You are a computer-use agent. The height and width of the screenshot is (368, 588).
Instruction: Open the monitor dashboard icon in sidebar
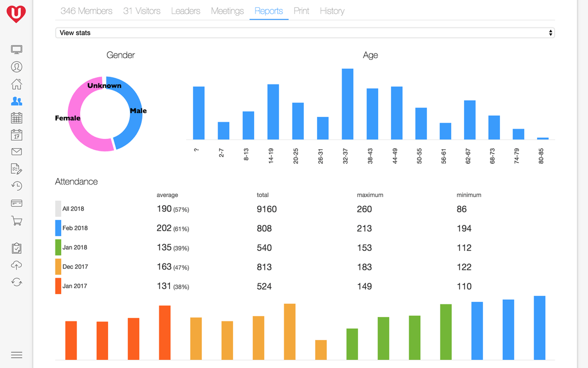17,50
